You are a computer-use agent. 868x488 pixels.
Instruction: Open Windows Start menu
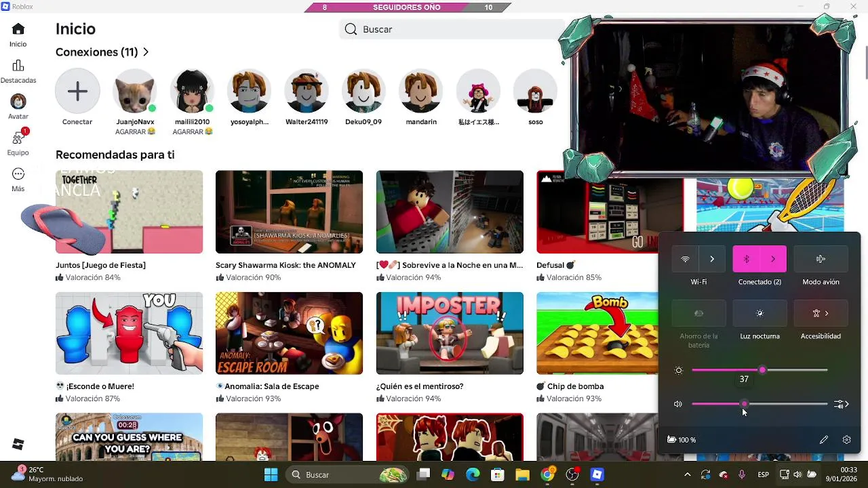(271, 474)
